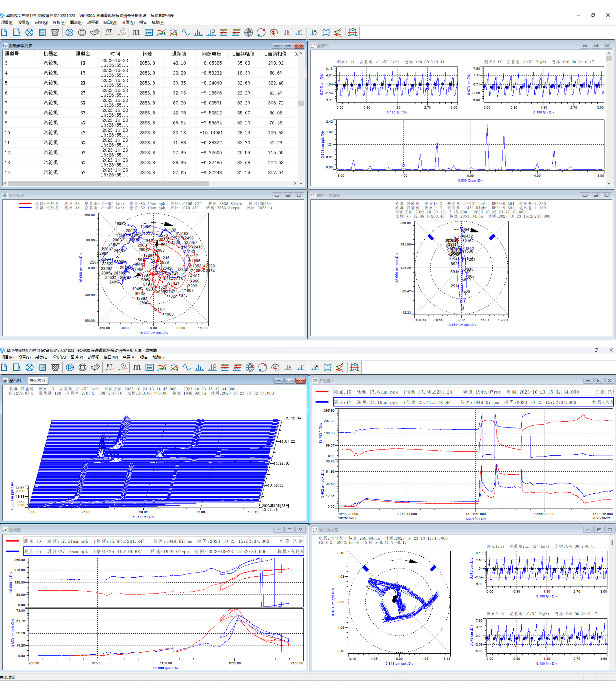
Task: Open 采集(G) menu in Vib900A window
Action: (x=42, y=22)
